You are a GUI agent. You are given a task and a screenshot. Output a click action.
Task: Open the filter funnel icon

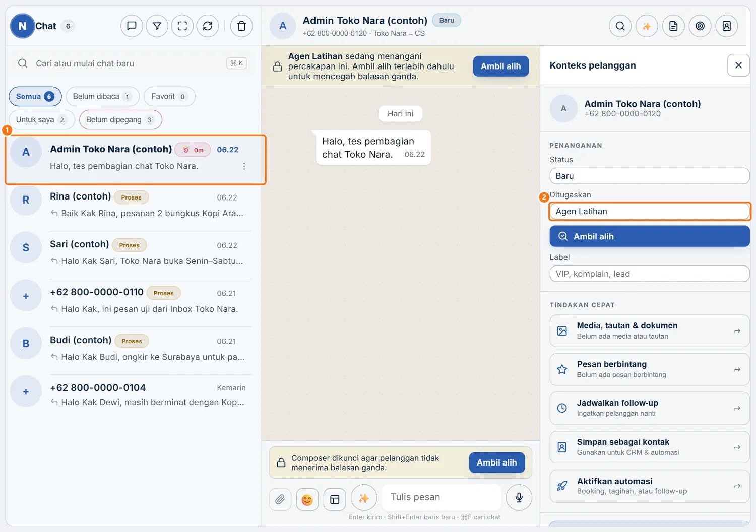coord(157,26)
